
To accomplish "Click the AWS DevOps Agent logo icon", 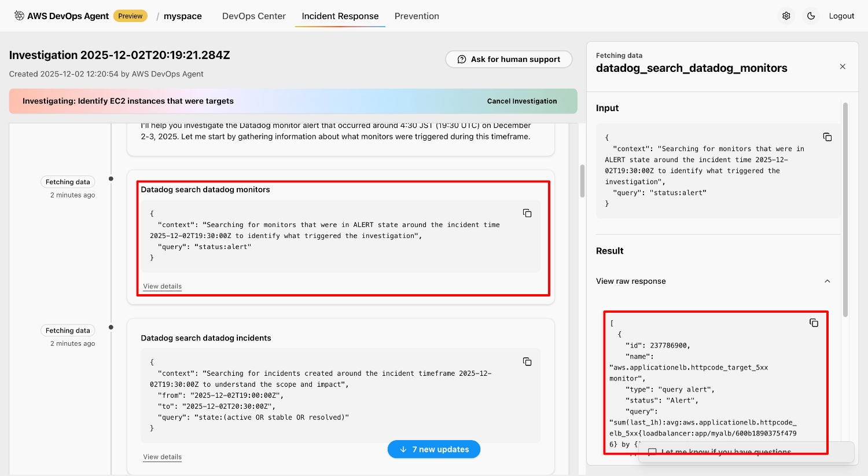I will pos(19,16).
